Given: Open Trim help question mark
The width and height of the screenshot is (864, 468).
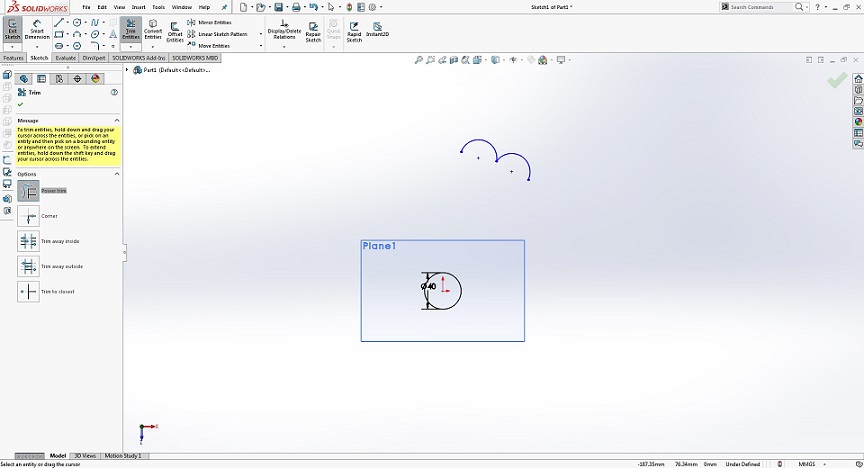Looking at the screenshot, I should click(114, 93).
